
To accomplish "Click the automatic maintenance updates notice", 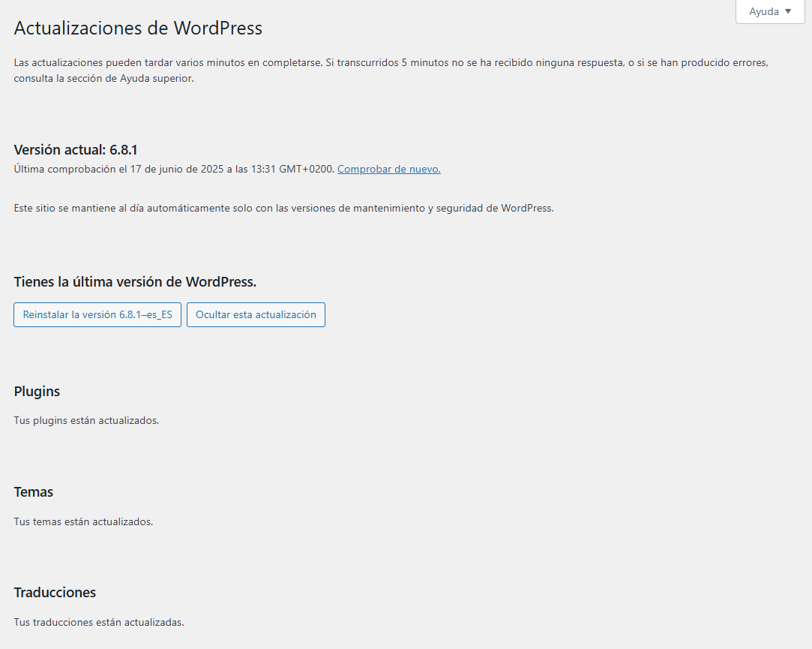I will [283, 209].
